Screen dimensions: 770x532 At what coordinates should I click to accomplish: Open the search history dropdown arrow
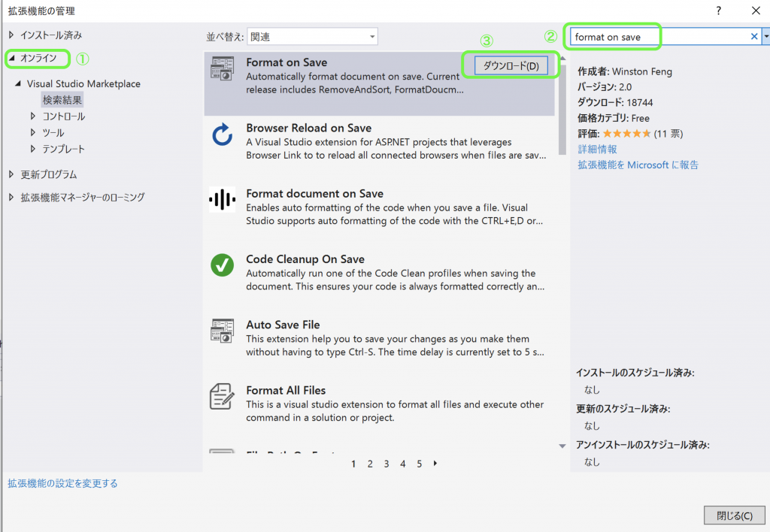coord(765,35)
